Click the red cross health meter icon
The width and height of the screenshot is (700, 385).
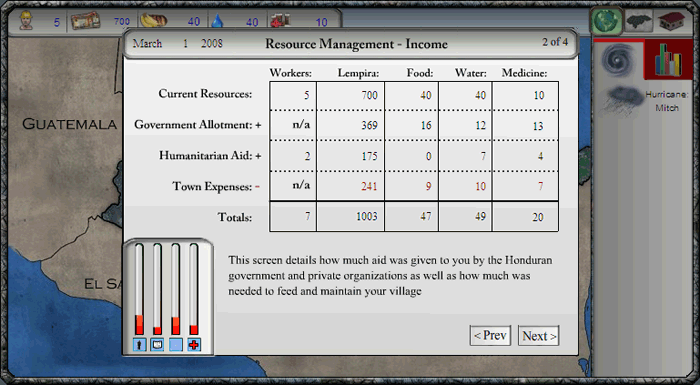(194, 344)
